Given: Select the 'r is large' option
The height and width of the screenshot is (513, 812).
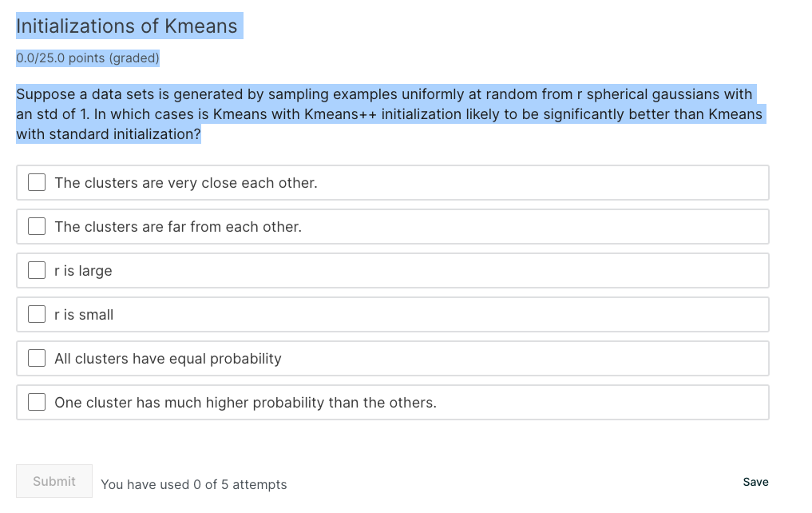Looking at the screenshot, I should [36, 270].
